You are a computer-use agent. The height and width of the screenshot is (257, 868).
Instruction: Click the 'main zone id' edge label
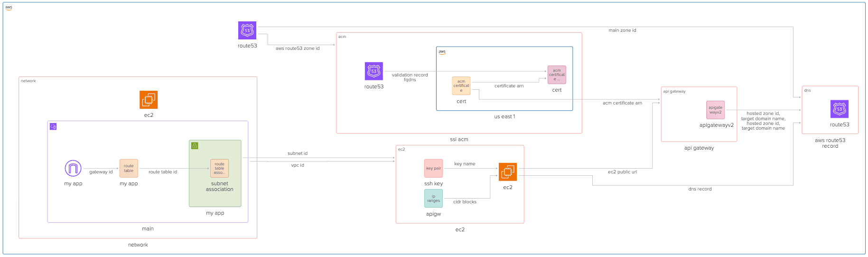tap(622, 30)
